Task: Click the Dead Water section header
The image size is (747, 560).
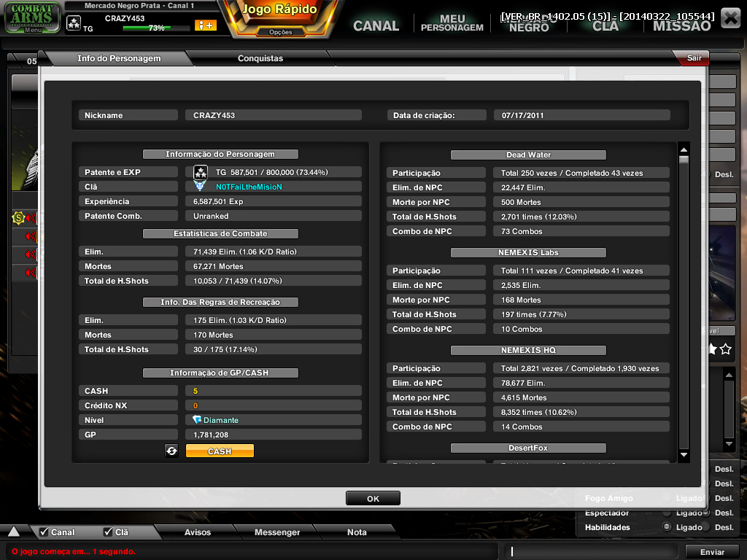Action: pos(528,155)
